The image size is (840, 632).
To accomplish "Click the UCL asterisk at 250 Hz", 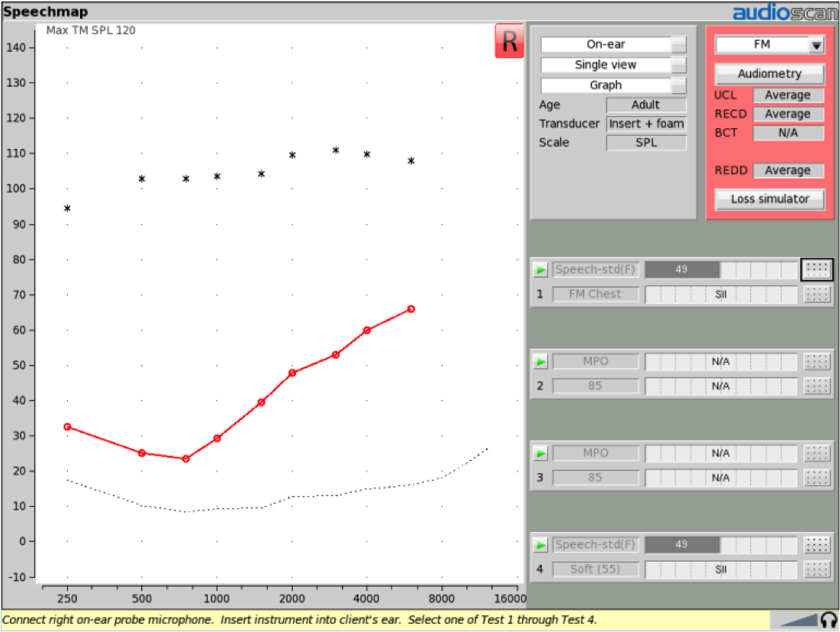I will 67,208.
